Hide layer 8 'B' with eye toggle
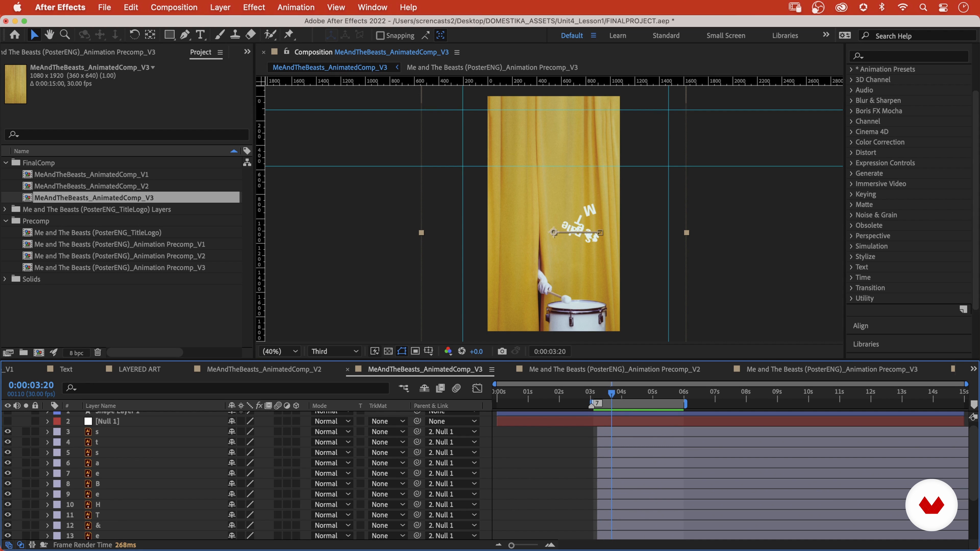 [x=8, y=483]
